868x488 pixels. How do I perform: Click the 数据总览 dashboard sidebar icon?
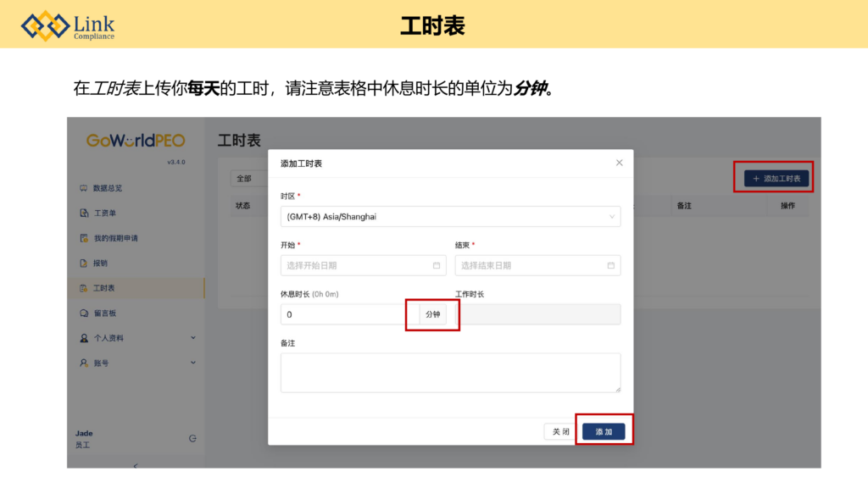point(84,188)
